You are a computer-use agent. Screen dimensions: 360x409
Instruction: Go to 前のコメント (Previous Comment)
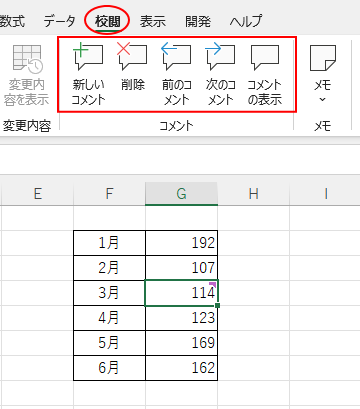click(176, 74)
